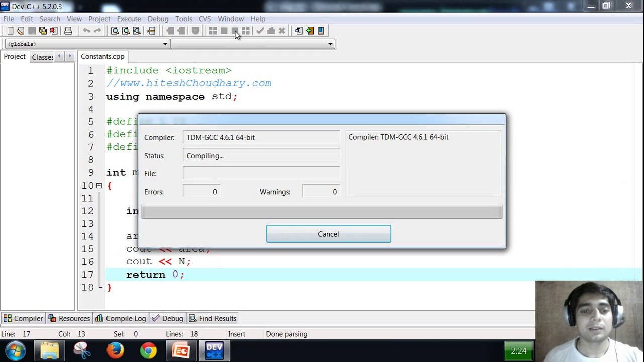Click the Run toolbar icon
Viewport: 644px width, 362px height.
click(224, 31)
